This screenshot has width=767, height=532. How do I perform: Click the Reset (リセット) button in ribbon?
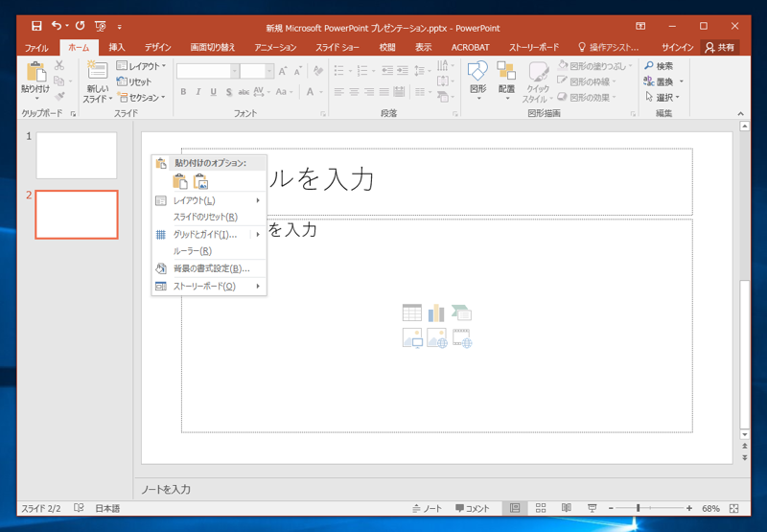point(134,81)
